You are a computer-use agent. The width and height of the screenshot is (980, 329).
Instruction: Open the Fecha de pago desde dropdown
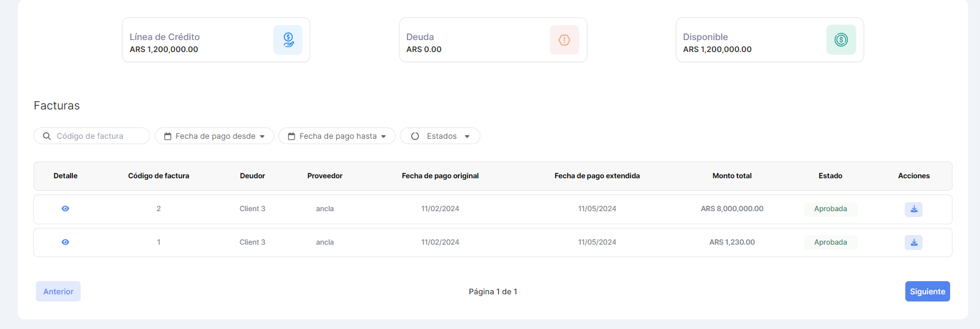point(262,136)
